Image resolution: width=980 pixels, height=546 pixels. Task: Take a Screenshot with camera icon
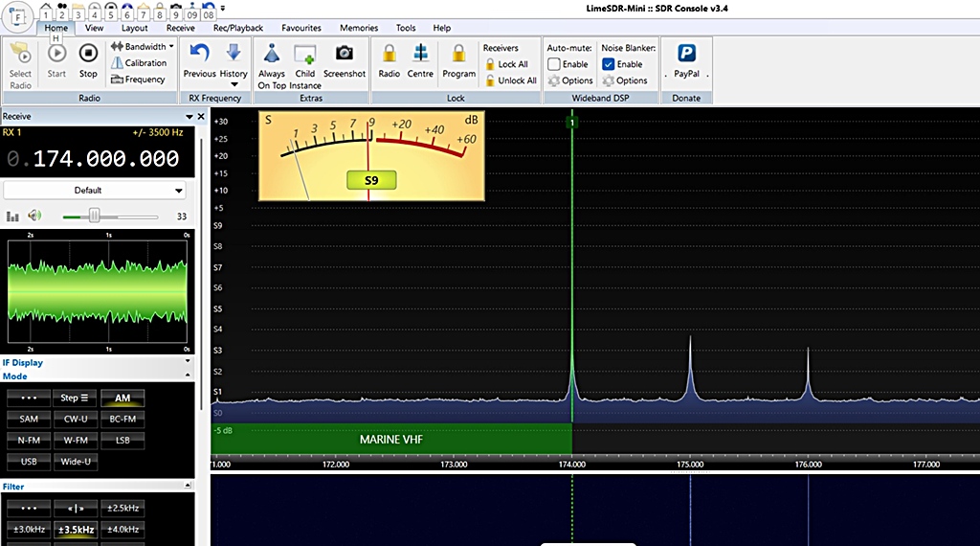pos(344,59)
